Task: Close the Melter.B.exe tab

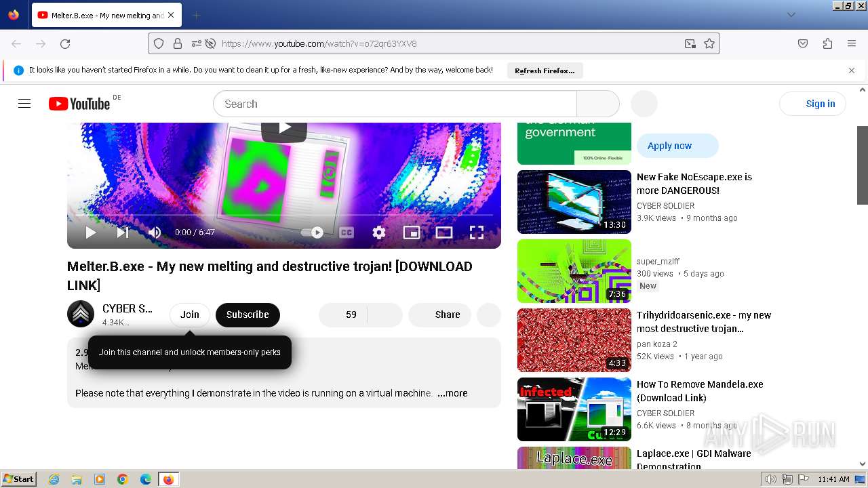Action: pyautogui.click(x=170, y=15)
